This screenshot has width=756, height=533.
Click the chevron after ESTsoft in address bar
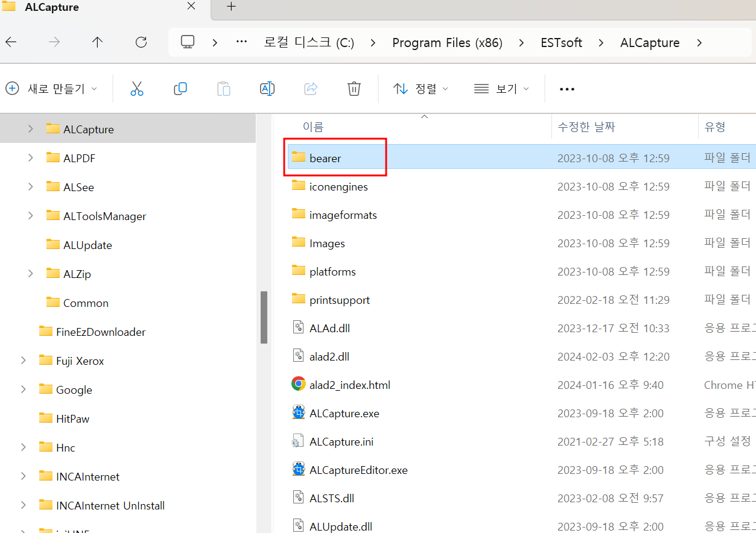[x=601, y=43]
